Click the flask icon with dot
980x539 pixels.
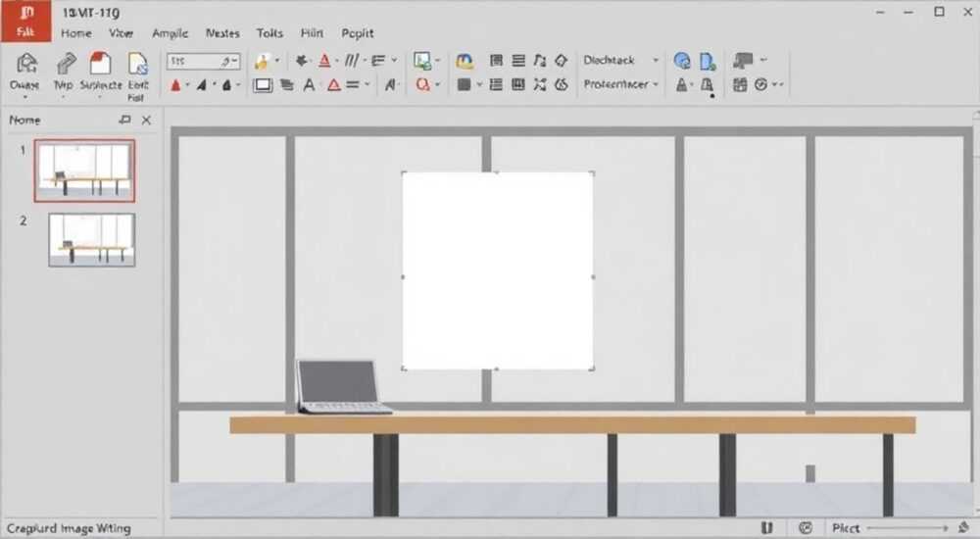coord(708,86)
